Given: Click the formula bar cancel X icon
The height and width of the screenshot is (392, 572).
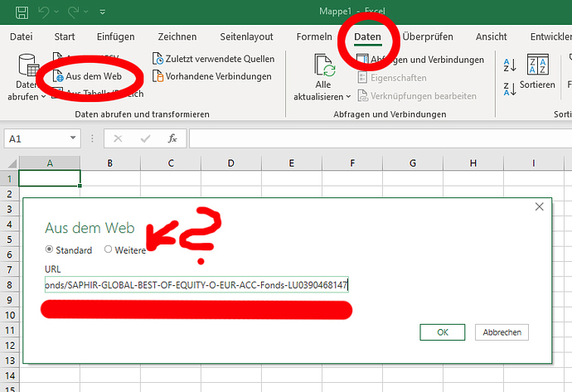Looking at the screenshot, I should pyautogui.click(x=118, y=138).
